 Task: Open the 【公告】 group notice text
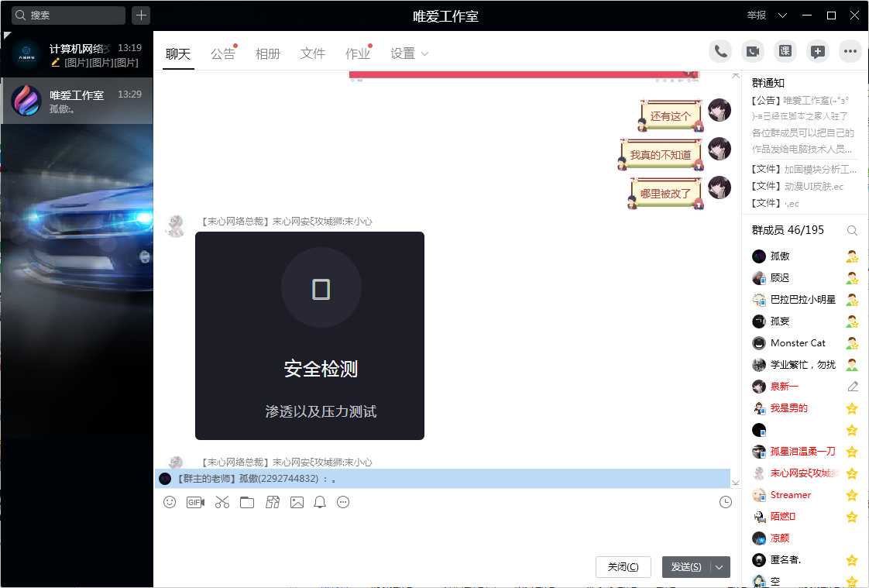coord(803,124)
